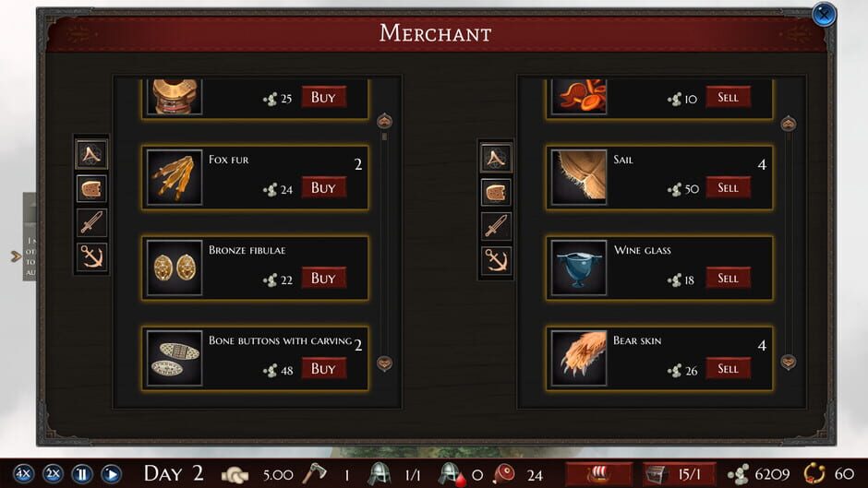
Task: Click the Bear skin item thumbnail
Action: [x=579, y=358]
